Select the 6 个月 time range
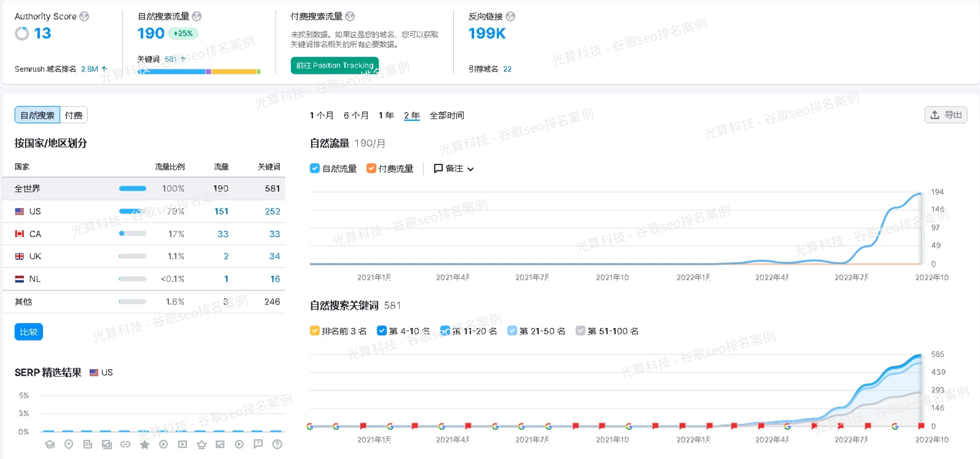Viewport: 980px width, 459px height. click(356, 115)
